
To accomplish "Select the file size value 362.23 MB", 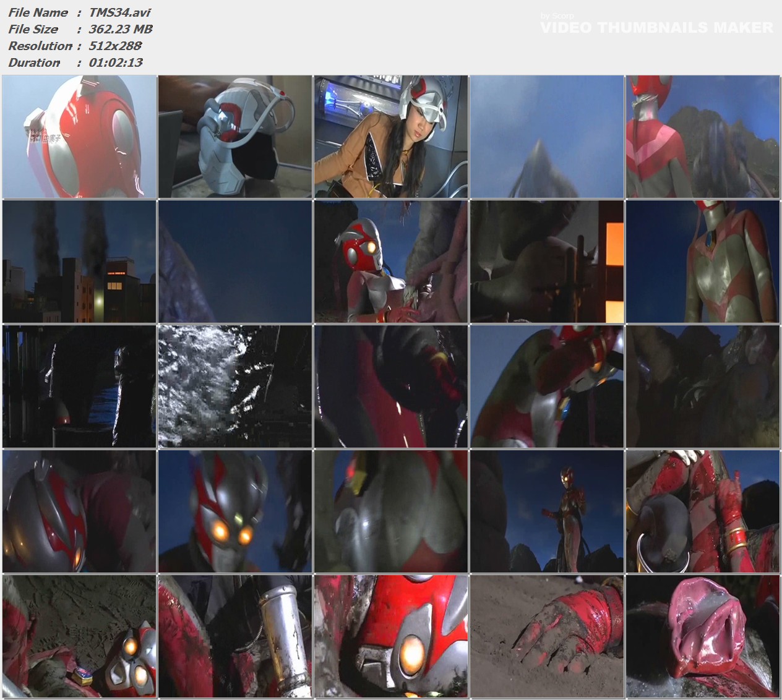I will pyautogui.click(x=121, y=29).
